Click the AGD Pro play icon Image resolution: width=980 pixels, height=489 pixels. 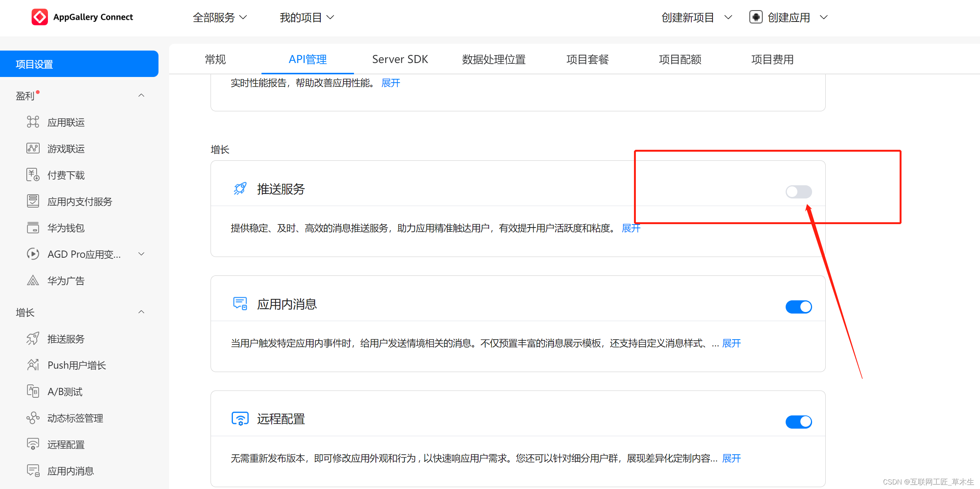point(33,254)
